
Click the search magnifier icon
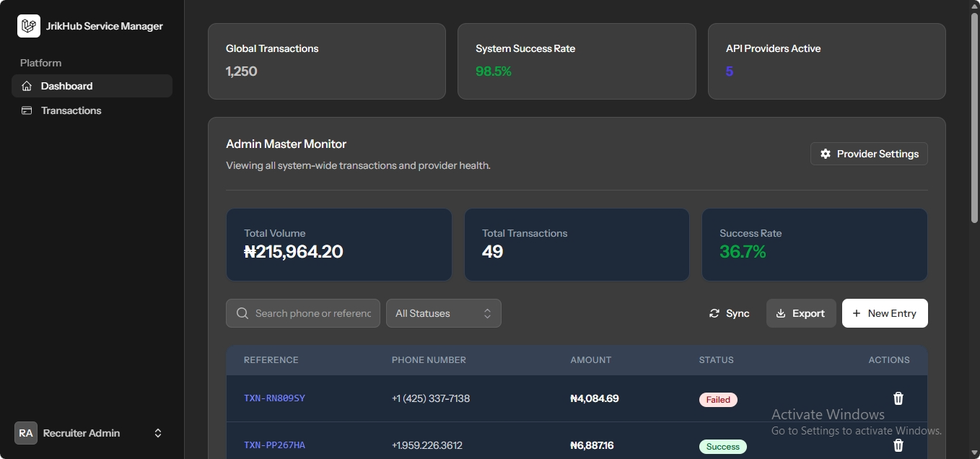[x=242, y=313]
